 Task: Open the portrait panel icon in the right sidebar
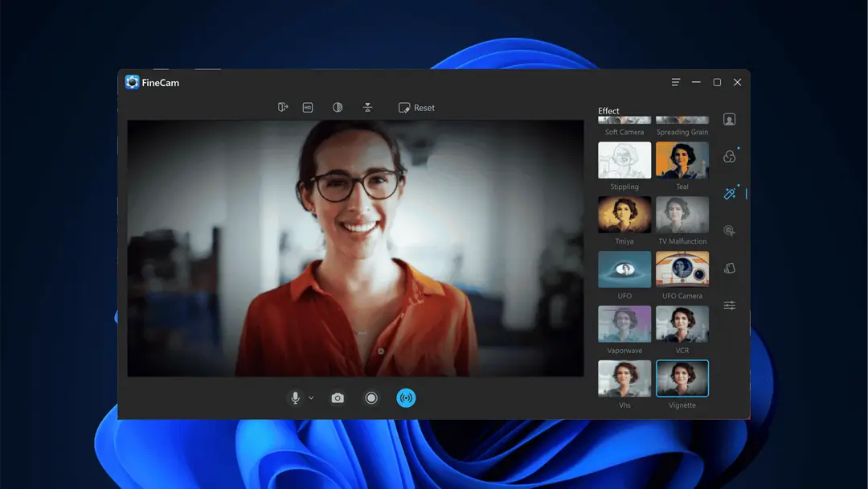[730, 119]
